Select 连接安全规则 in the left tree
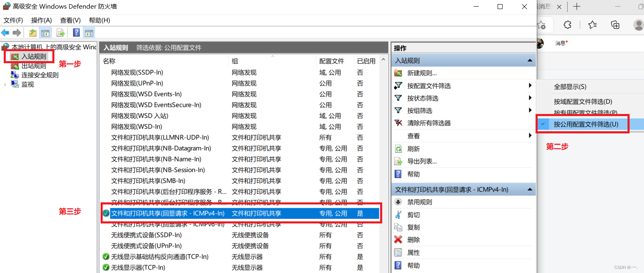This screenshot has width=644, height=273. pos(40,75)
